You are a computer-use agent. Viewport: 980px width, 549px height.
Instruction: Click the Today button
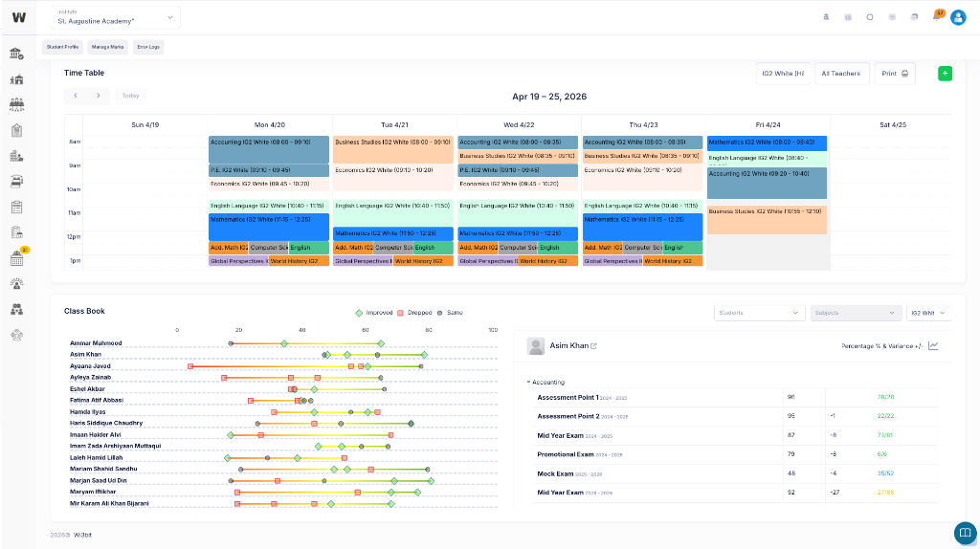(130, 96)
